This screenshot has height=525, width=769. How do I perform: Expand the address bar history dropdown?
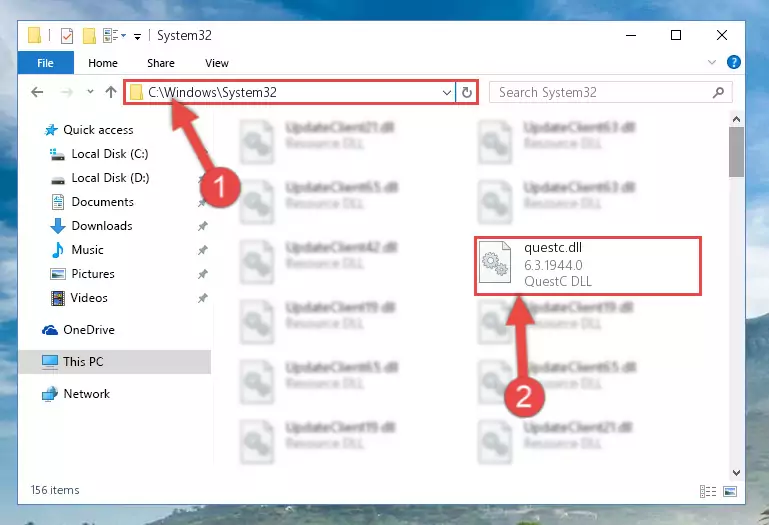(x=447, y=92)
